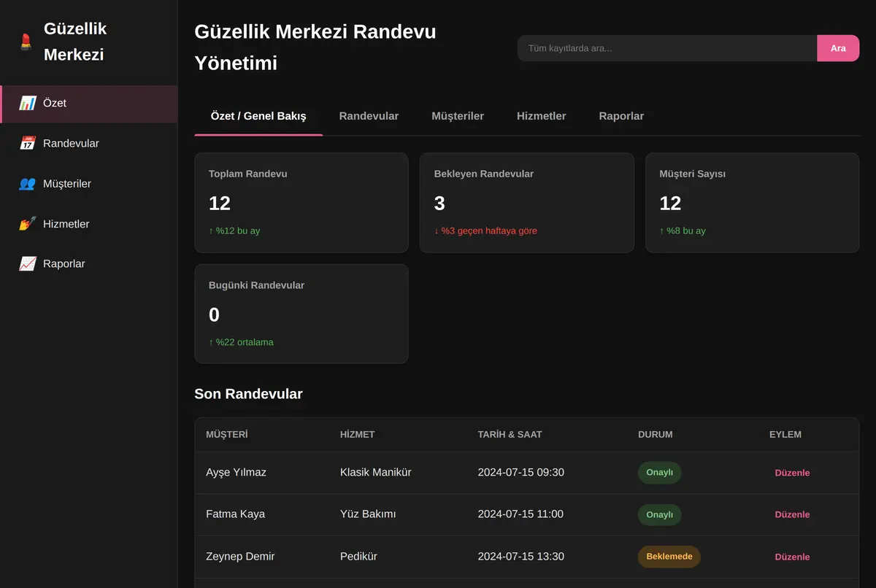This screenshot has width=876, height=588.
Task: Edit Zeynep Demir appointment via Düzenle
Action: (x=792, y=557)
